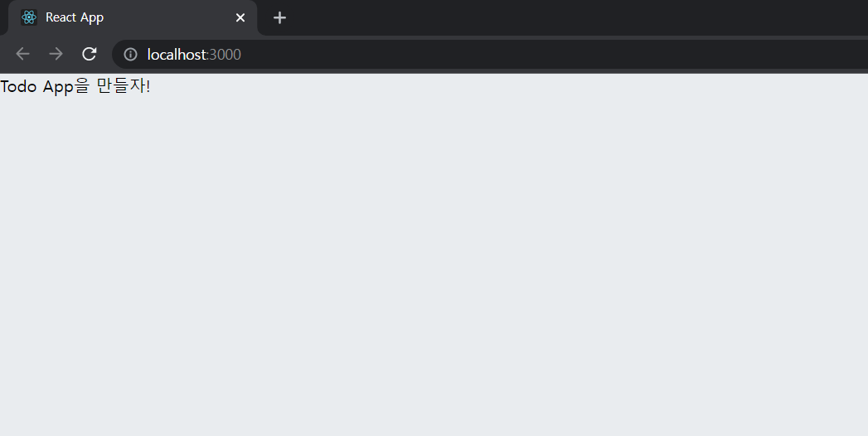Click the word "만들자!" on the page
This screenshot has width=868, height=436.
[x=124, y=86]
